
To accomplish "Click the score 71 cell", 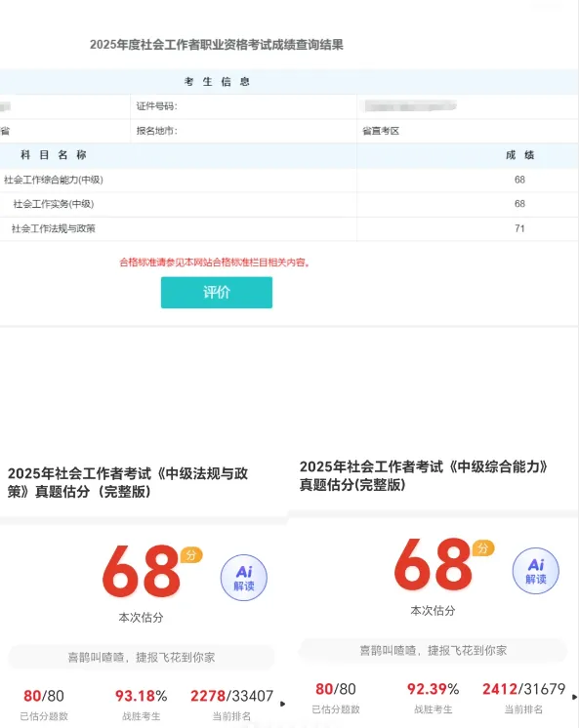I will tap(519, 229).
